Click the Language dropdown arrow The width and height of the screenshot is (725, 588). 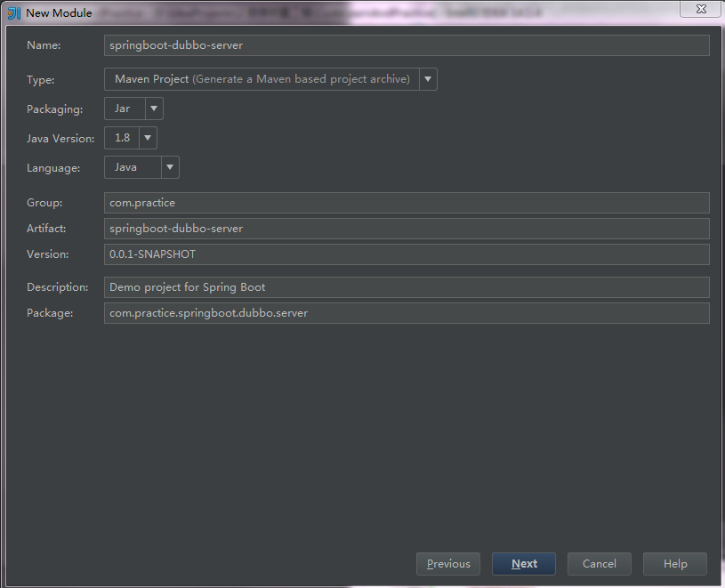(x=170, y=167)
